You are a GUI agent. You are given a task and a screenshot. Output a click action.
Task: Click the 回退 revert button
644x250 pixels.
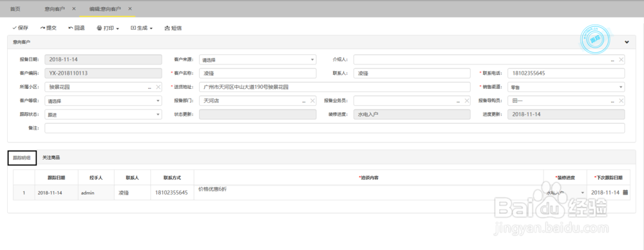coord(77,28)
